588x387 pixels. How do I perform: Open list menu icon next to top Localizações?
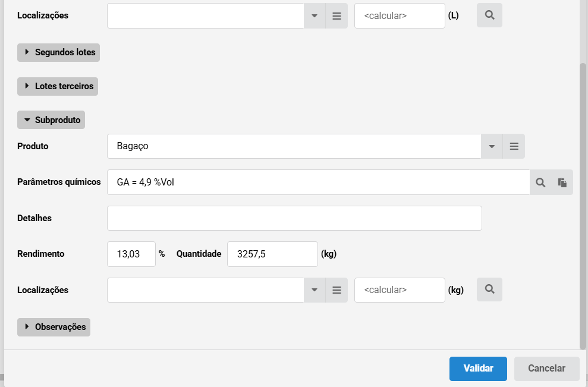click(x=337, y=15)
